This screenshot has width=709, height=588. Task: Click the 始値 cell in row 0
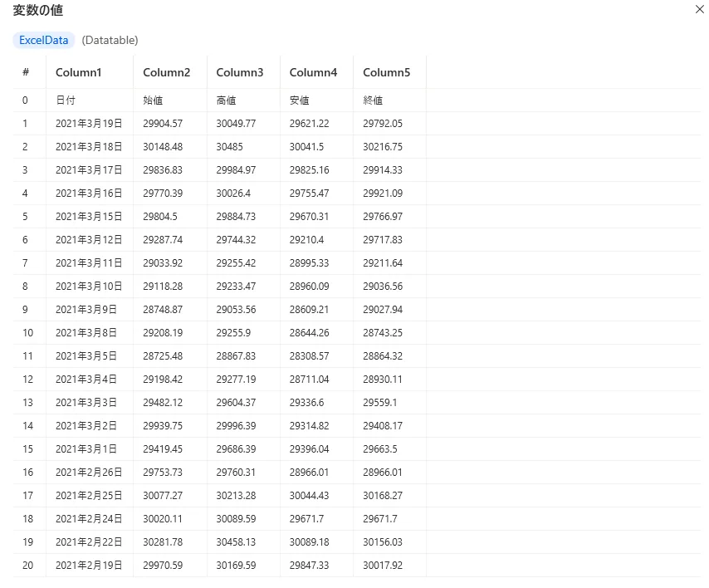click(x=153, y=100)
